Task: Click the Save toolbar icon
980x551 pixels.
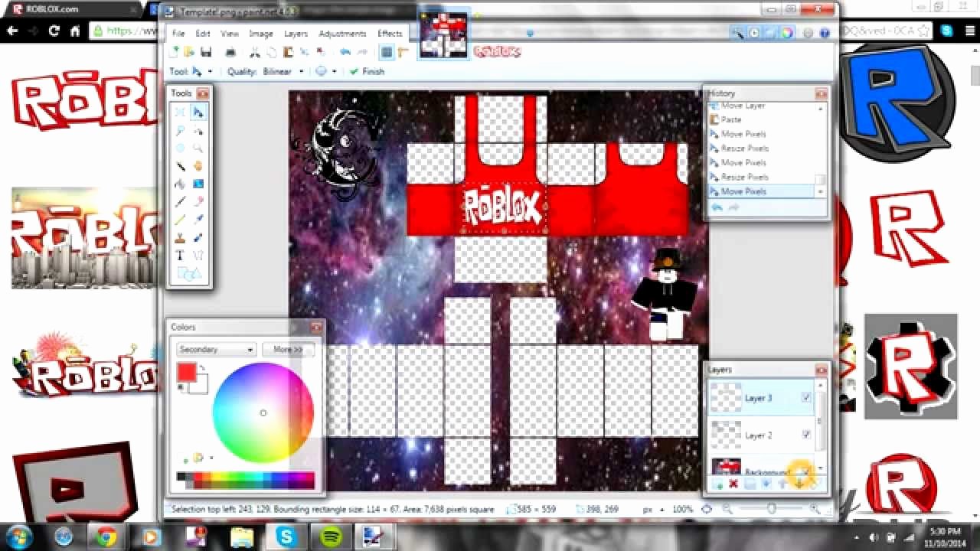Action: tap(206, 52)
